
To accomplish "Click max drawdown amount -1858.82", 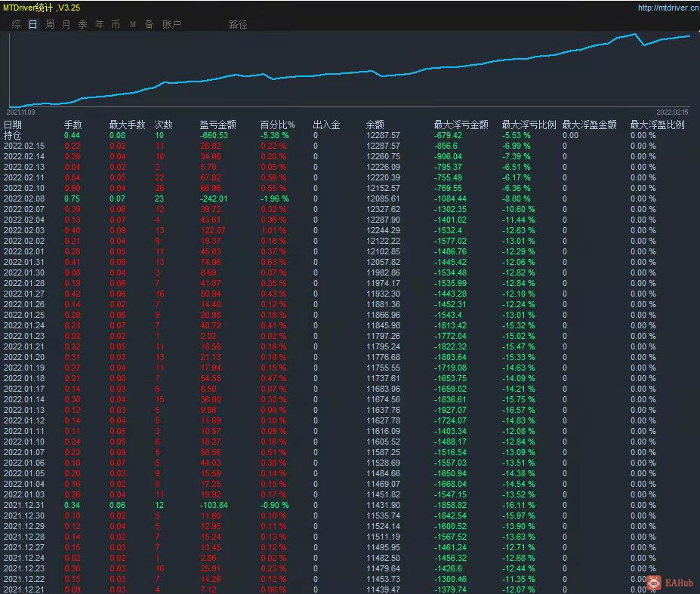I will tap(450, 505).
